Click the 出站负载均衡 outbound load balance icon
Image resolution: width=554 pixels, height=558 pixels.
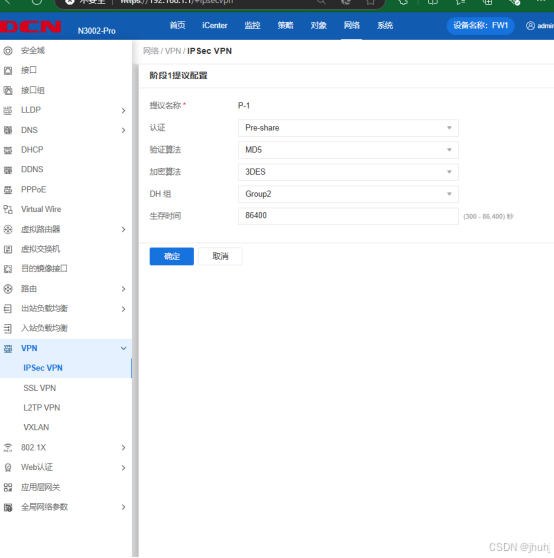8,309
